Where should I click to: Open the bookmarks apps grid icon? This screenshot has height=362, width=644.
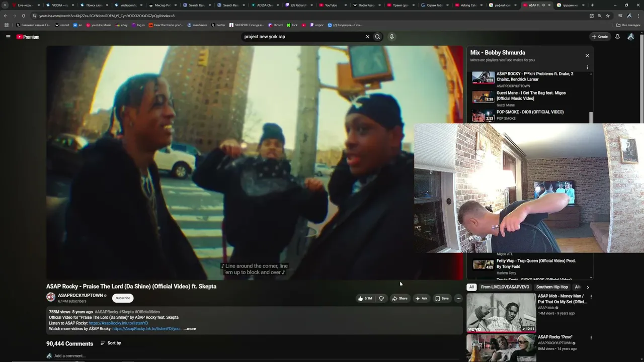pyautogui.click(x=7, y=25)
